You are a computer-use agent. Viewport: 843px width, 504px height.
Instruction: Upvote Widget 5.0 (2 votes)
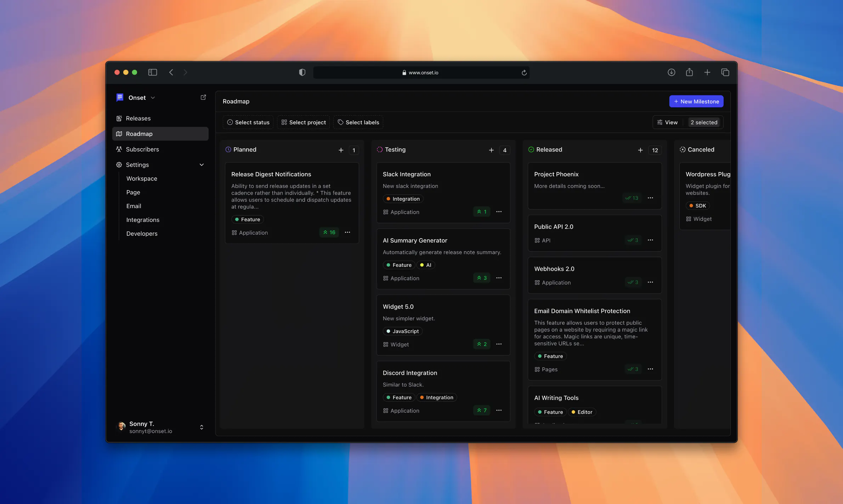coord(482,344)
